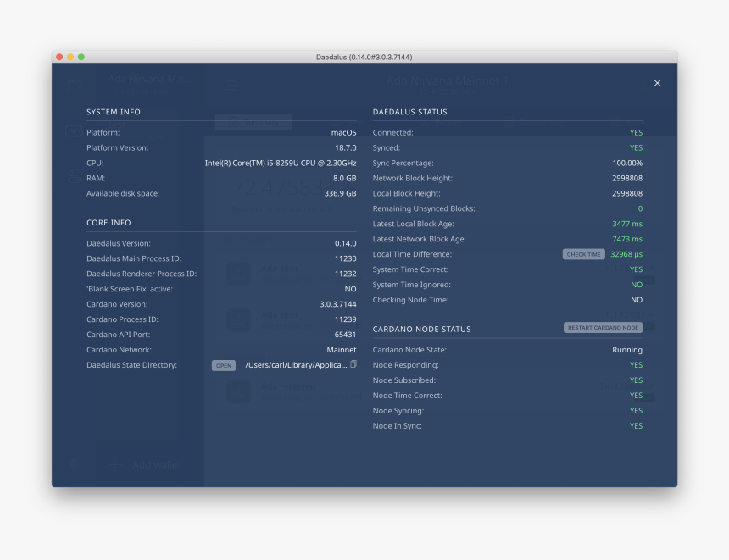The image size is (729, 560).
Task: Click the window title Daedalus (0.14.0#3.0.3.7144)
Action: pos(364,57)
